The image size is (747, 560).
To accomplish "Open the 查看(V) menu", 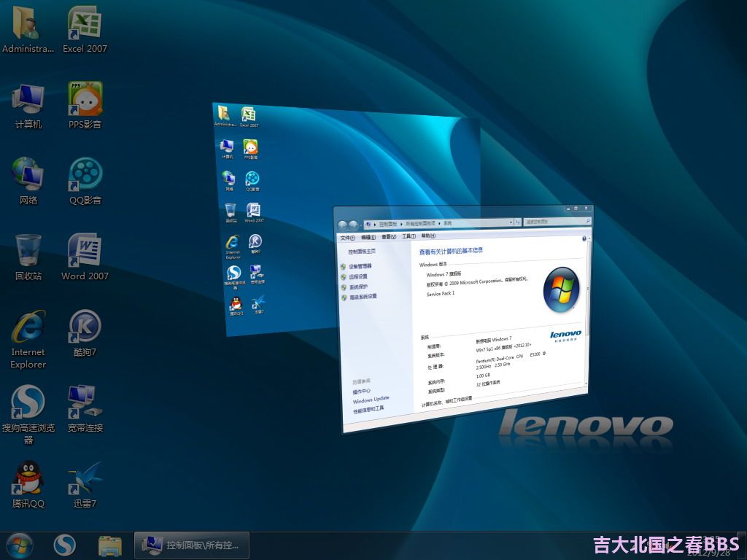I will (389, 237).
